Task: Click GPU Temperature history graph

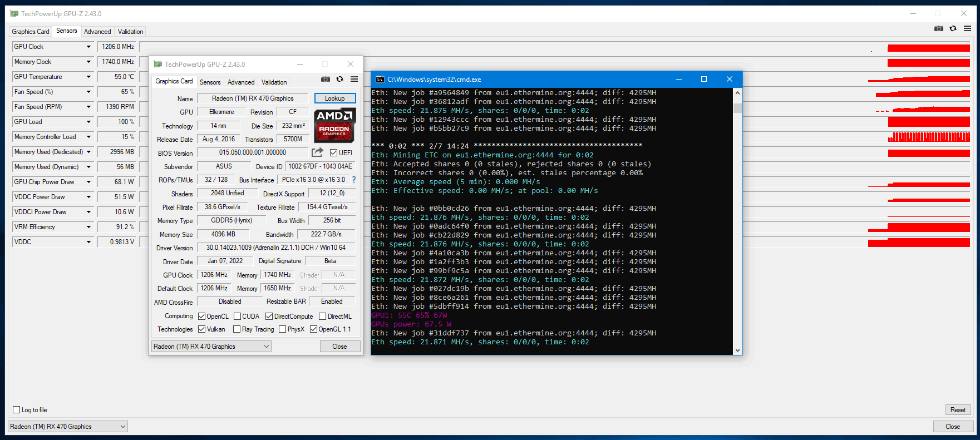Action: [x=555, y=77]
